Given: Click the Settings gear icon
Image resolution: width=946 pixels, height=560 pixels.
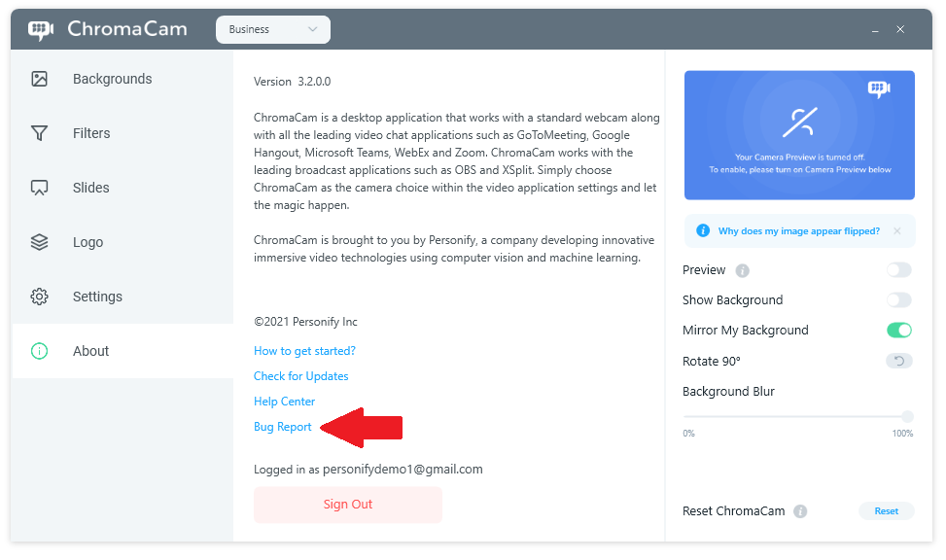Looking at the screenshot, I should (x=40, y=297).
